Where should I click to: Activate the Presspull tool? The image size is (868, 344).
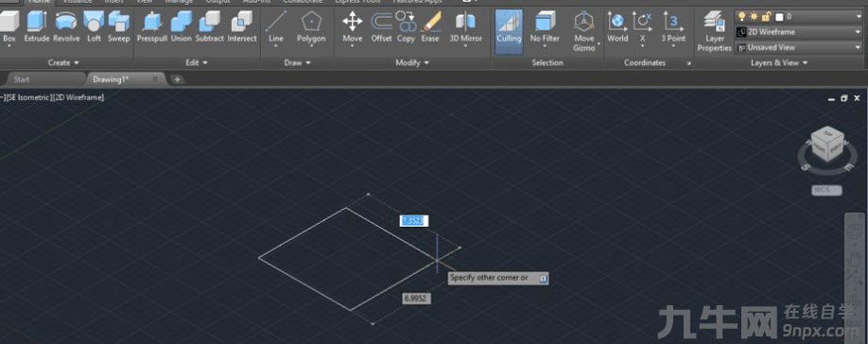[152, 26]
